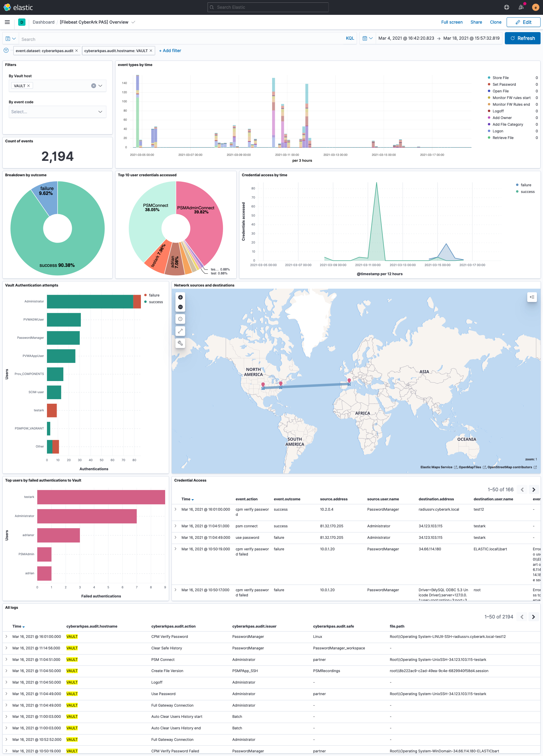Navigate to the Dashboard breadcrumb

coord(44,22)
